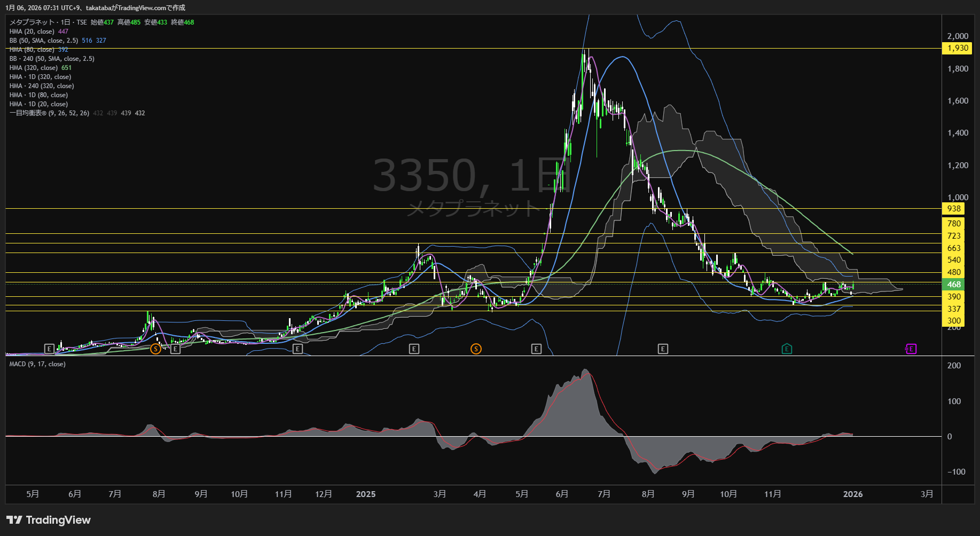This screenshot has width=980, height=536.
Task: Click the yellow 1,930 price label
Action: pyautogui.click(x=957, y=48)
